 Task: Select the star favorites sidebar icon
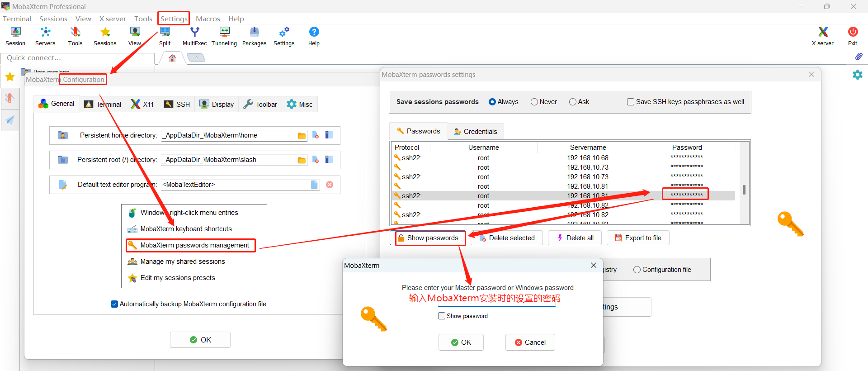coord(10,76)
